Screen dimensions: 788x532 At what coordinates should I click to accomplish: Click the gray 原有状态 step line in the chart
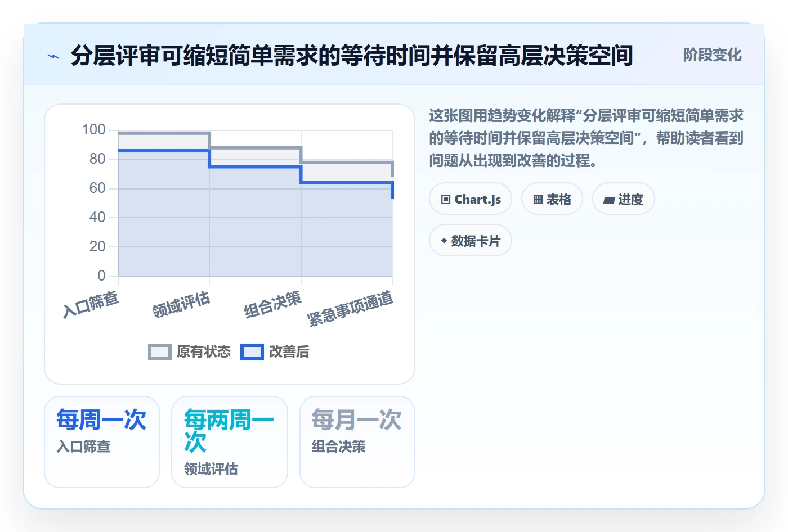click(255, 148)
